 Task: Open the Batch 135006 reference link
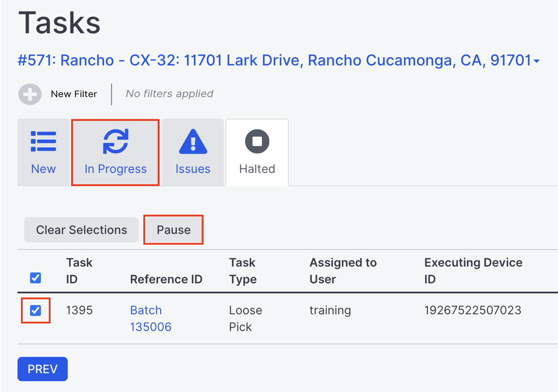tap(151, 318)
